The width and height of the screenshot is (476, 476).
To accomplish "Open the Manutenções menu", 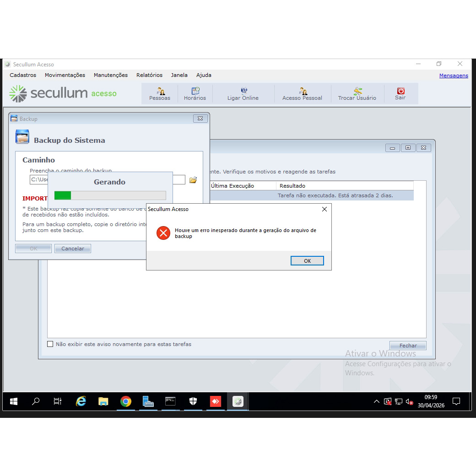I will pyautogui.click(x=110, y=75).
